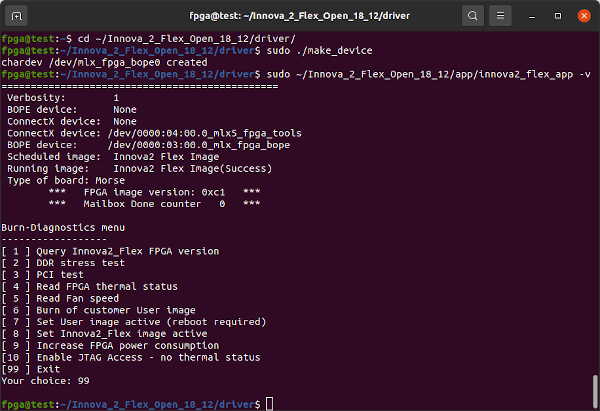The image size is (600, 411).
Task: Click 'Running image: Innova2 Flex Image(Success)' line
Action: tap(140, 169)
